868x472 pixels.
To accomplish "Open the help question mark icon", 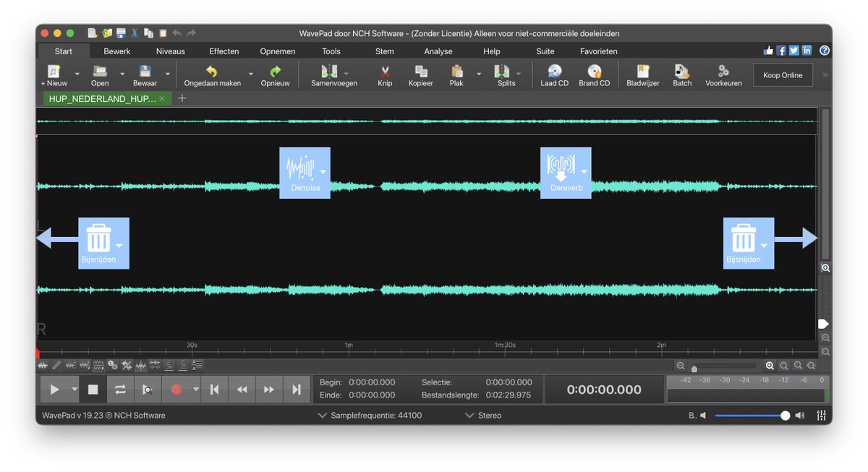I will 825,51.
